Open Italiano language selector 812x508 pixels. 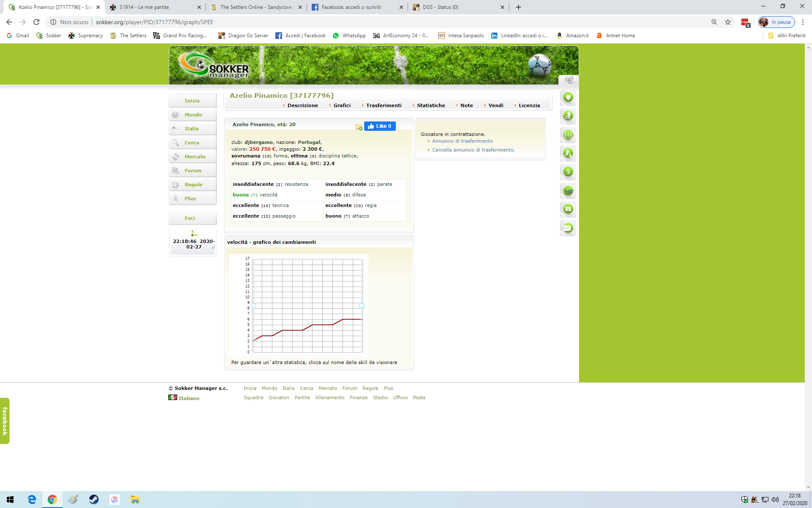[x=189, y=398]
